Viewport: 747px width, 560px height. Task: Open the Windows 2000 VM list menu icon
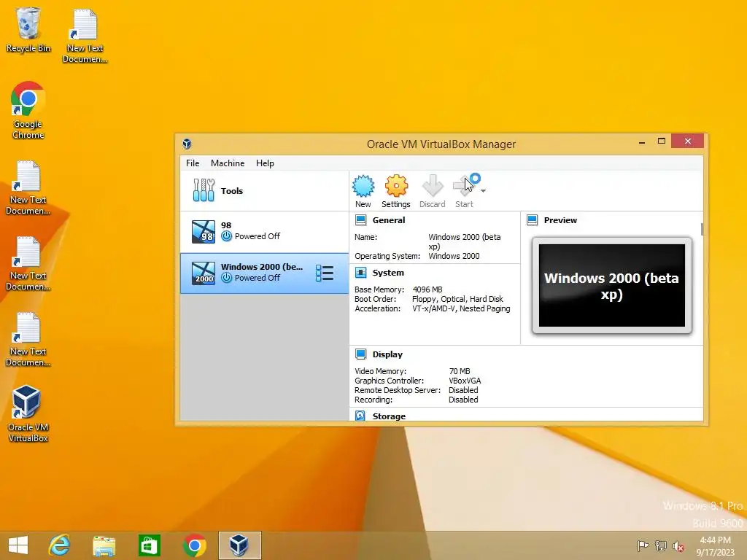click(325, 273)
